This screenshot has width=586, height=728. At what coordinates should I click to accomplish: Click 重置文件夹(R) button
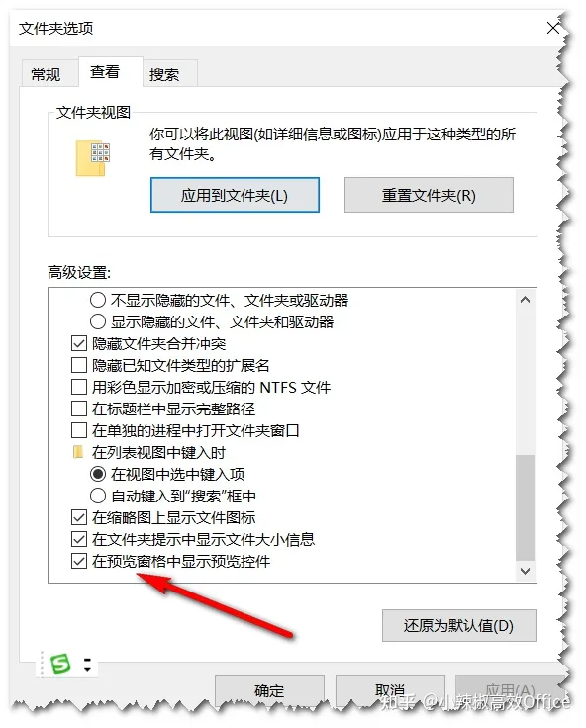coord(429,195)
